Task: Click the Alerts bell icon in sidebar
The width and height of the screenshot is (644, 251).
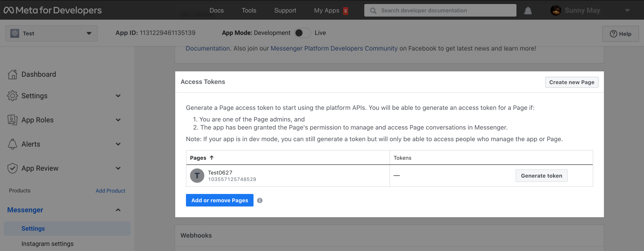Action: [x=12, y=144]
